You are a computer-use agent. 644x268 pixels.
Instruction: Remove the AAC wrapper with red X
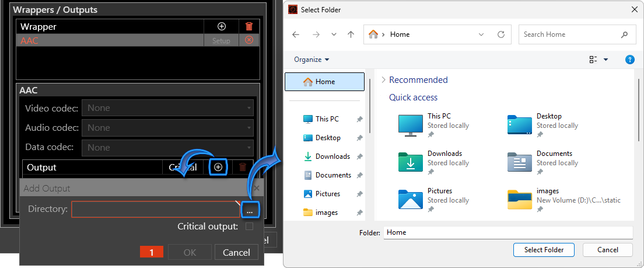coord(249,40)
